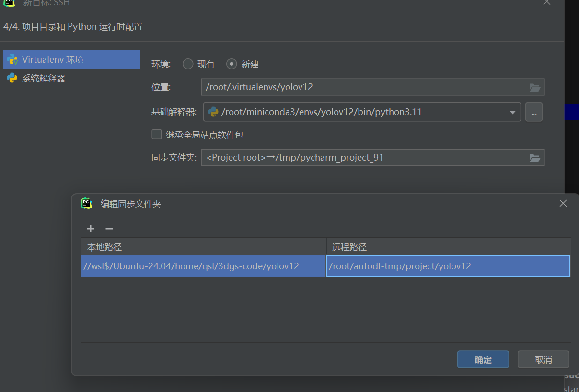The height and width of the screenshot is (392, 579).
Task: Click the Python icon in 基础解释器 combo box
Action: (213, 112)
